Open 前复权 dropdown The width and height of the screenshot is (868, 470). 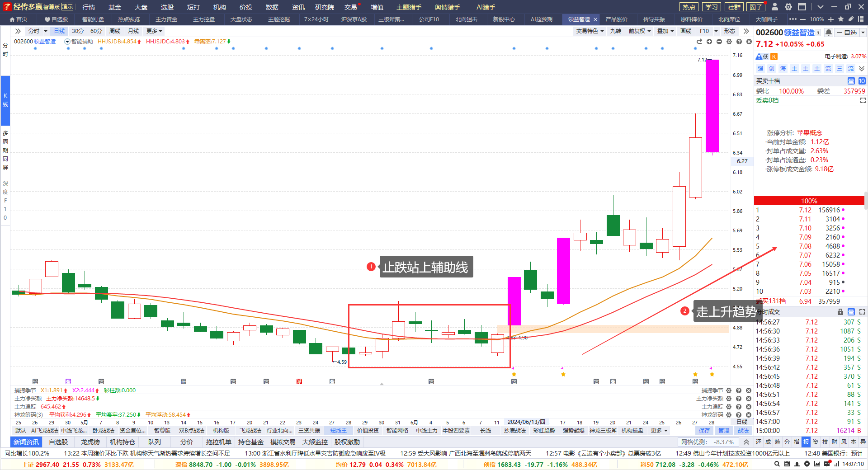(640, 31)
